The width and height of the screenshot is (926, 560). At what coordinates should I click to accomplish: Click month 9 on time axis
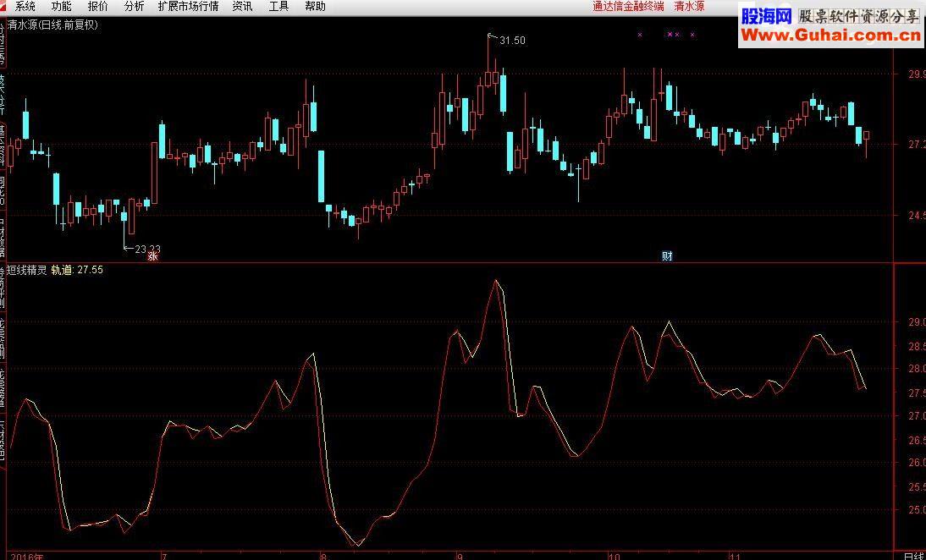[x=460, y=557]
